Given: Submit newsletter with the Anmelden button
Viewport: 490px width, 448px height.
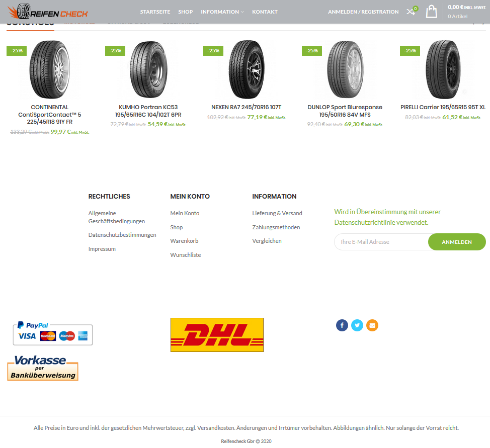Looking at the screenshot, I should (457, 242).
